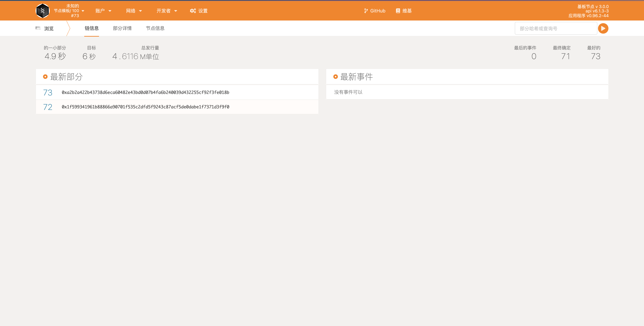644x326 pixels.
Task: Expand the 网络 menu
Action: pyautogui.click(x=134, y=11)
